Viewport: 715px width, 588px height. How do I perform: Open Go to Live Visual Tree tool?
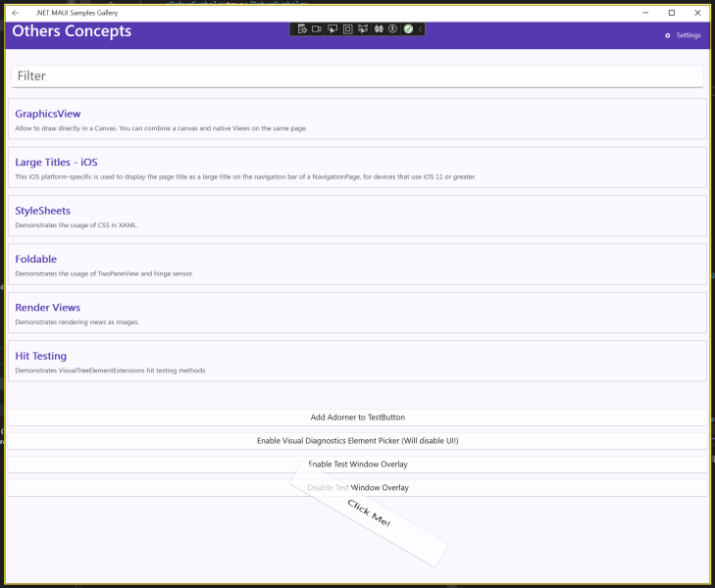point(302,29)
